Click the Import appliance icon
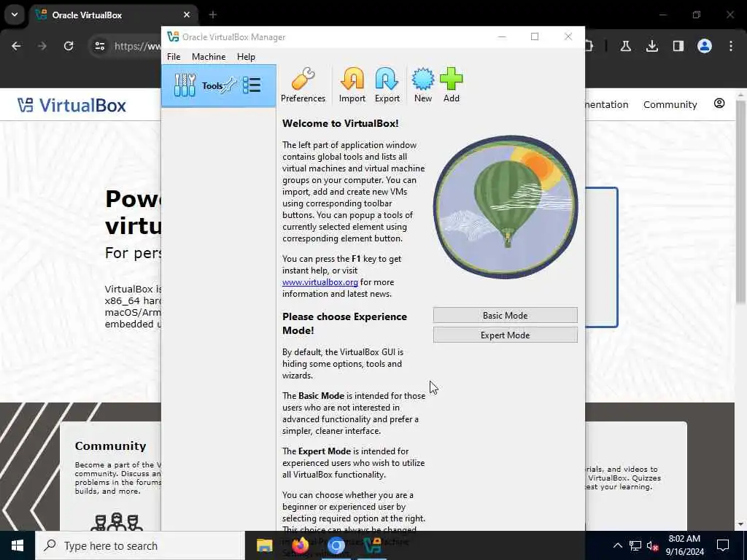This screenshot has width=747, height=560. tap(352, 85)
